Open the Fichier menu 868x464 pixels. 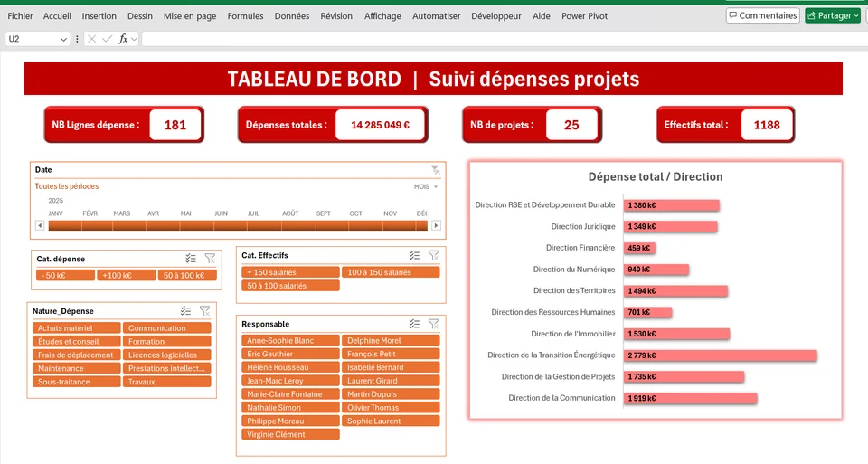pyautogui.click(x=20, y=16)
